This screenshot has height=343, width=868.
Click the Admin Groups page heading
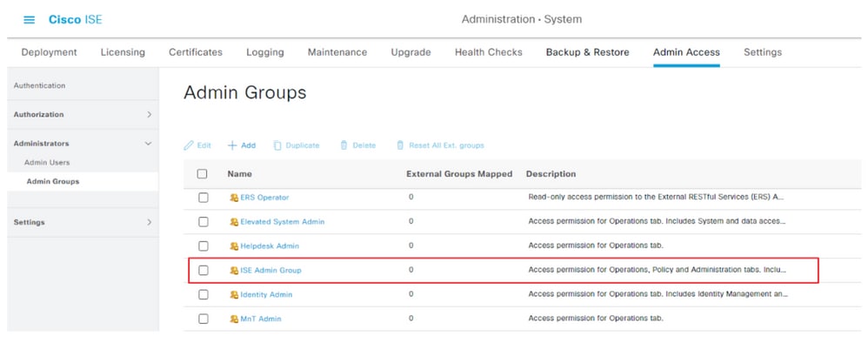coord(244,92)
